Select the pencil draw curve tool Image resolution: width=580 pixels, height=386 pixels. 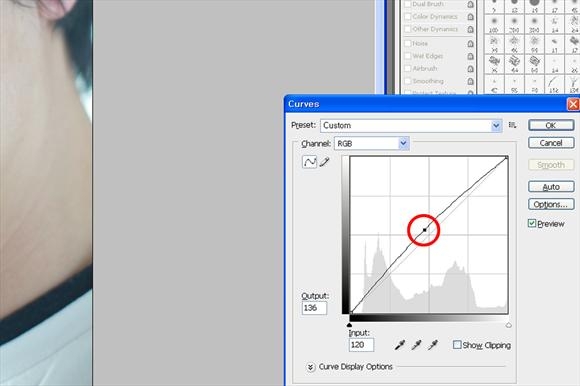click(x=324, y=162)
